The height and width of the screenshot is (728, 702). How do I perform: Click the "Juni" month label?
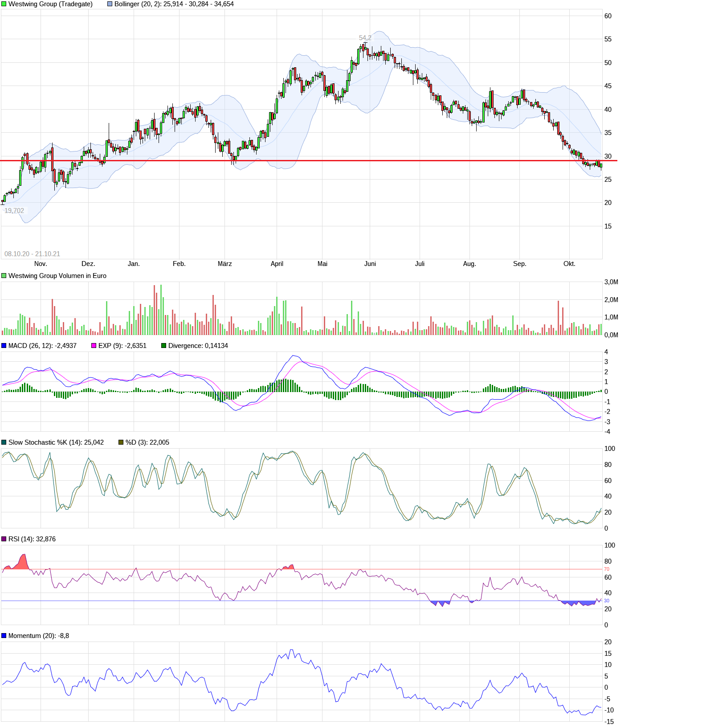[x=370, y=264]
